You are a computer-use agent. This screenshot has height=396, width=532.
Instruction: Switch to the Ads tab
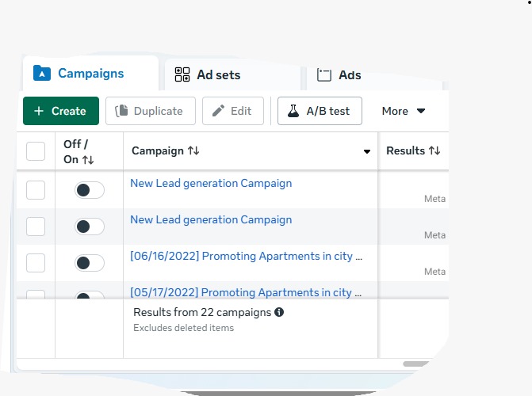[x=349, y=75]
